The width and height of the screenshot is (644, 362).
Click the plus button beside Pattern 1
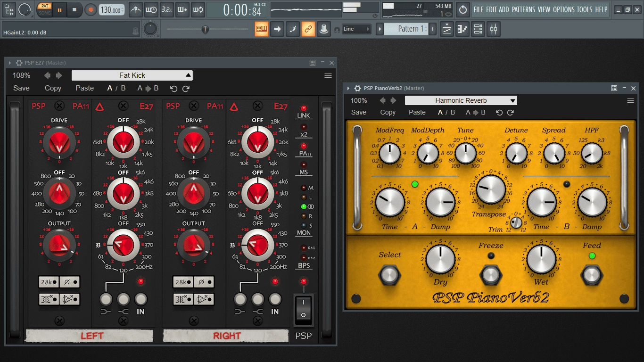(x=432, y=29)
